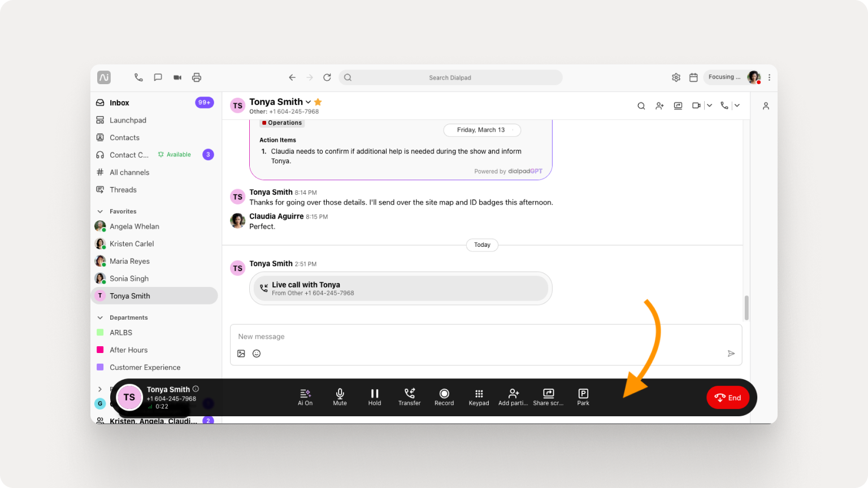Viewport: 868px width, 488px height.
Task: Start a video meeting with Tonya
Action: [x=696, y=105]
